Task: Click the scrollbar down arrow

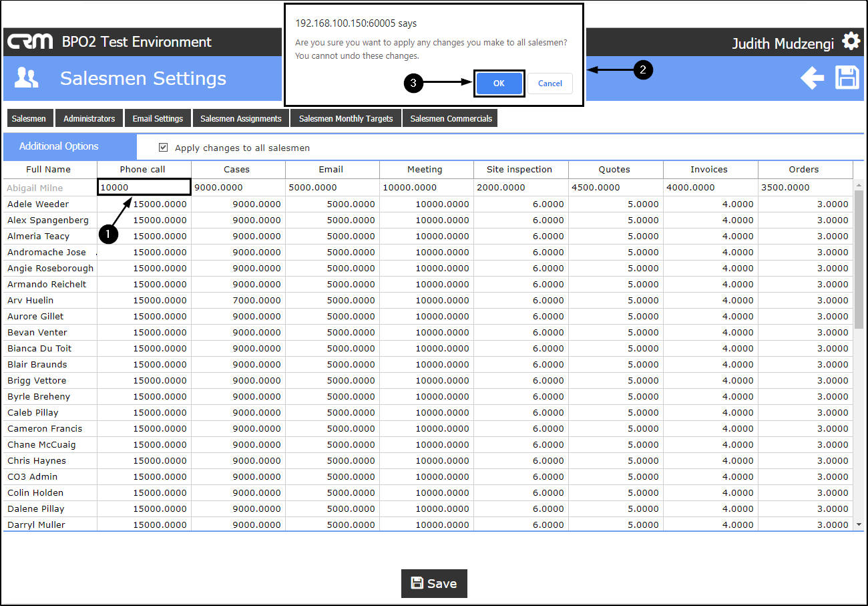Action: pos(859,525)
